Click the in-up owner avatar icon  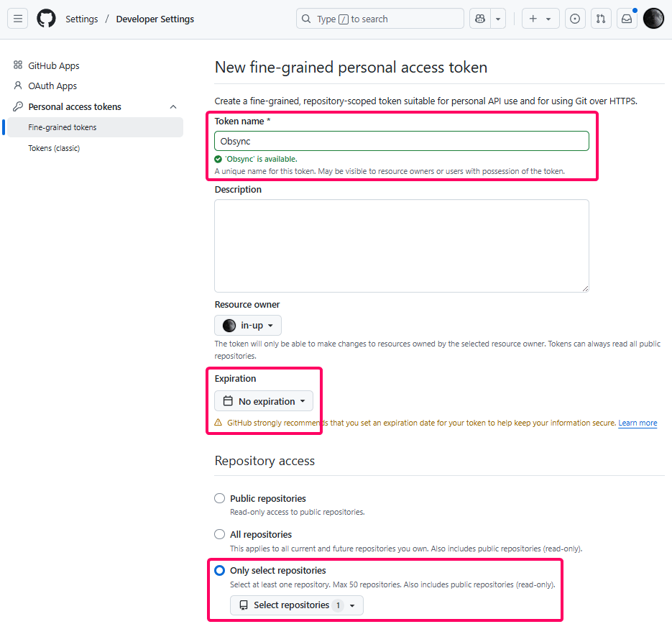229,325
